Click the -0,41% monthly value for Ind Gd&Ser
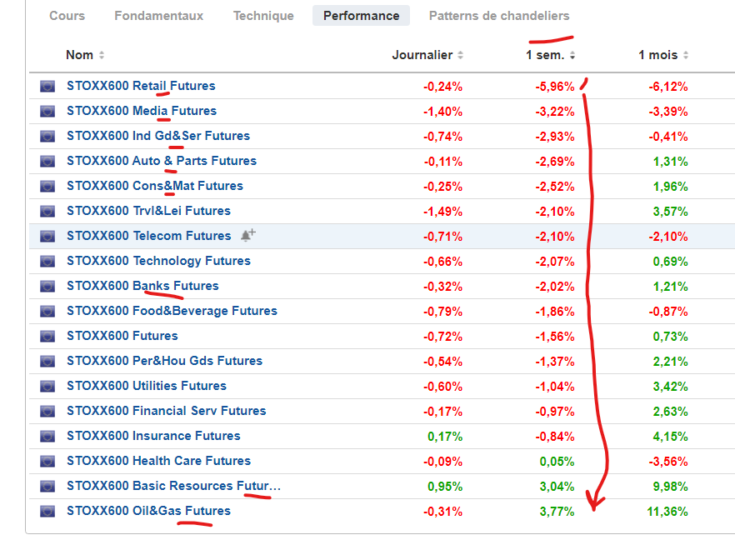Image resolution: width=735 pixels, height=560 pixels. [668, 137]
